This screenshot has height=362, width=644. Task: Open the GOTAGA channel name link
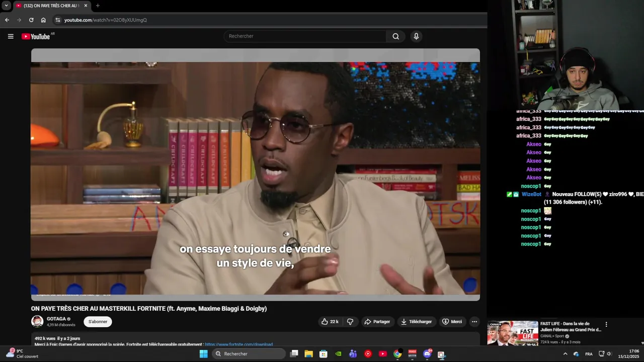[x=56, y=319]
